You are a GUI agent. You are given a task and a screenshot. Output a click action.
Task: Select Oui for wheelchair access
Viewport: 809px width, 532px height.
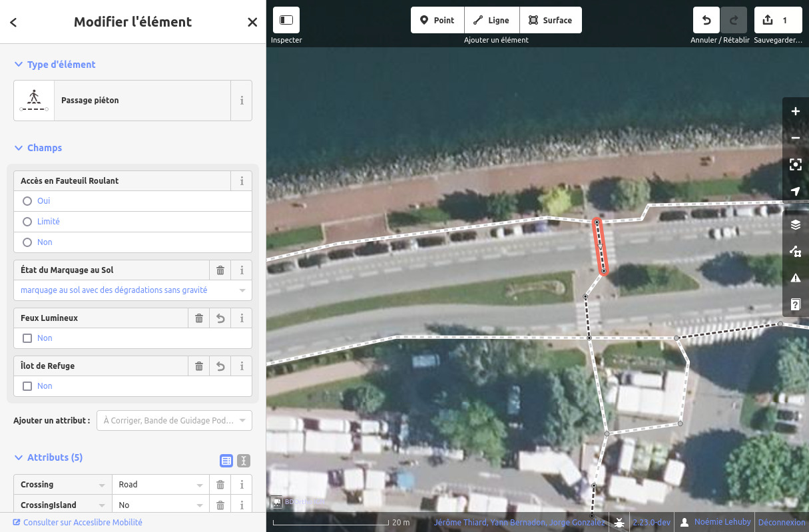[x=27, y=201]
